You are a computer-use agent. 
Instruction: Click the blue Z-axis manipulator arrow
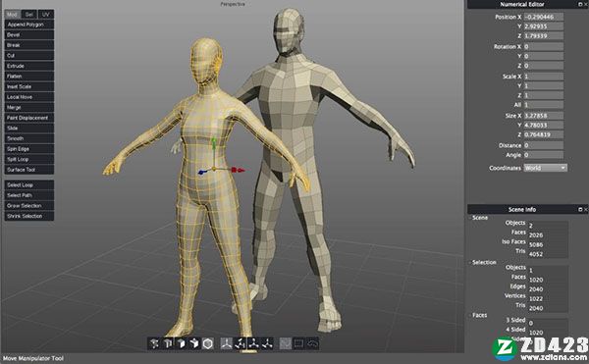tap(202, 173)
